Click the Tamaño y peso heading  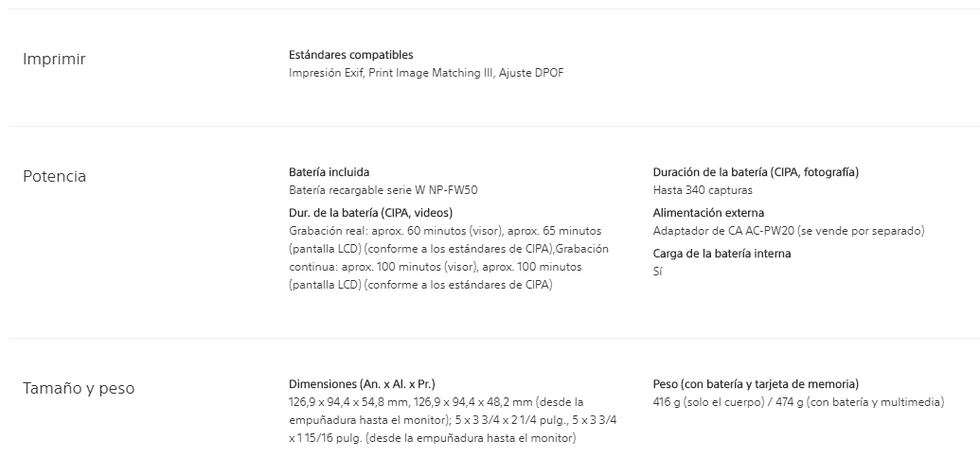coord(79,388)
